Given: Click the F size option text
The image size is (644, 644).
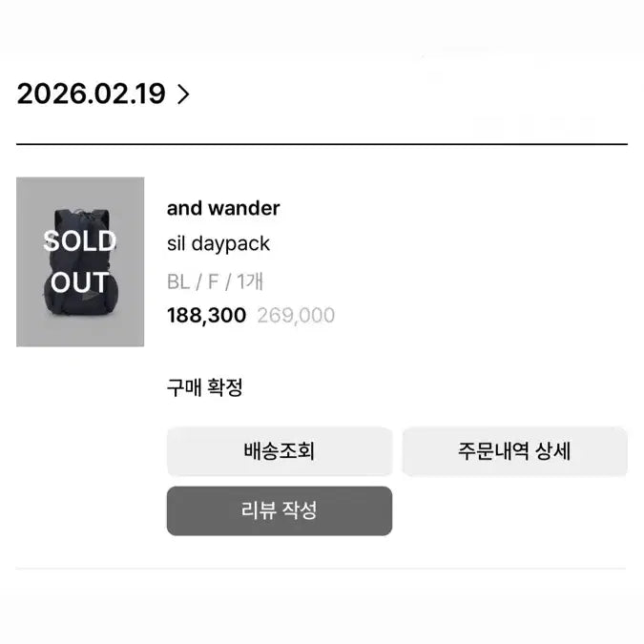Looking at the screenshot, I should pos(213,282).
